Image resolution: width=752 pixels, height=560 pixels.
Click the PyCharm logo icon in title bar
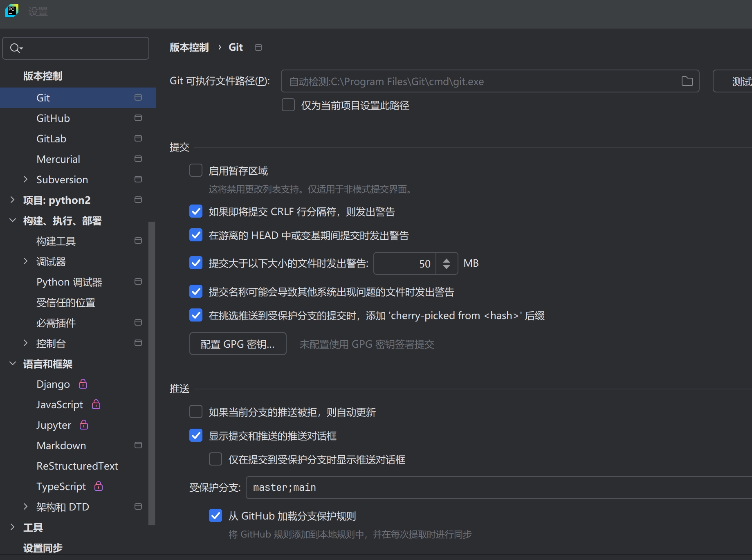[12, 11]
